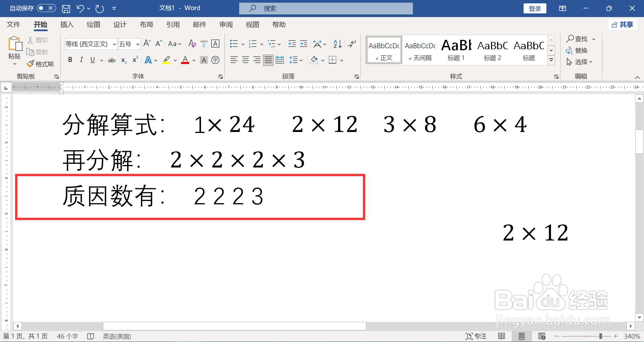Collapse the ribbon with chevron
Image resolution: width=644 pixels, height=342 pixels.
click(x=637, y=77)
